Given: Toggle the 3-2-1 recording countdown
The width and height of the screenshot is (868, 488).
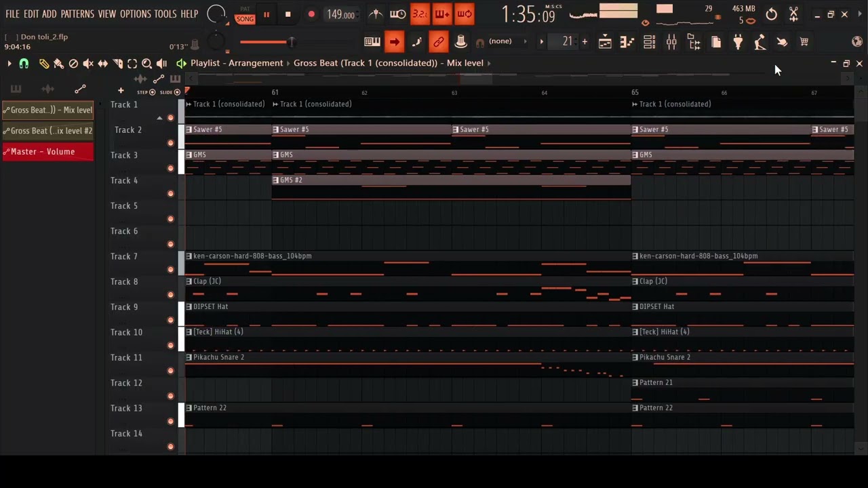Looking at the screenshot, I should coord(420,14).
